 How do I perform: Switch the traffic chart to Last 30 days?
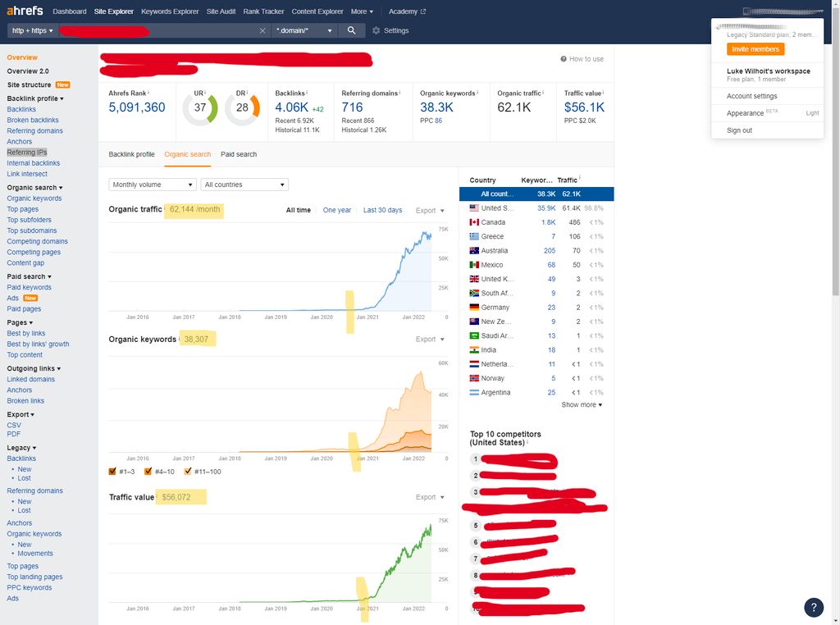pyautogui.click(x=382, y=210)
